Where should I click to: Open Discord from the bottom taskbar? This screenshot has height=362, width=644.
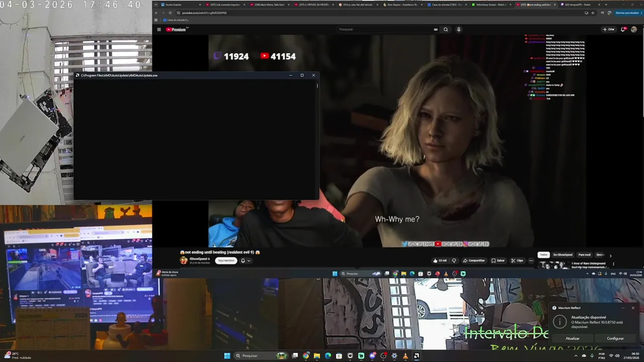(x=372, y=355)
